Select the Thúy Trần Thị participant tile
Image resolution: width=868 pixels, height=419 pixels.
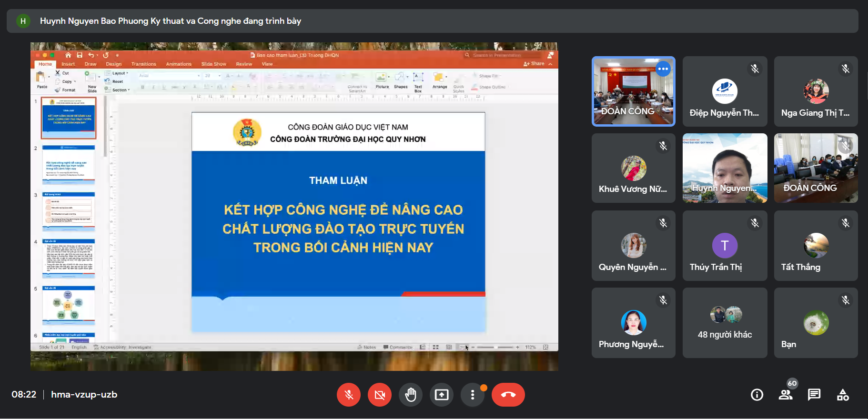tap(725, 246)
